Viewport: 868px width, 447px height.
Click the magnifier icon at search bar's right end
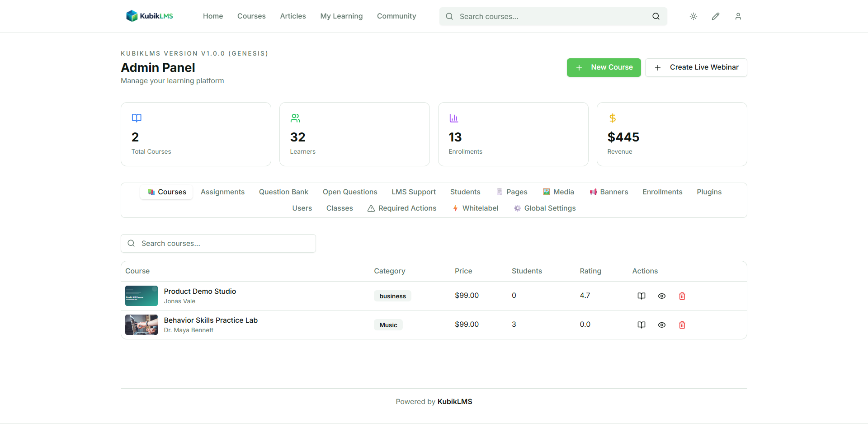pos(656,16)
